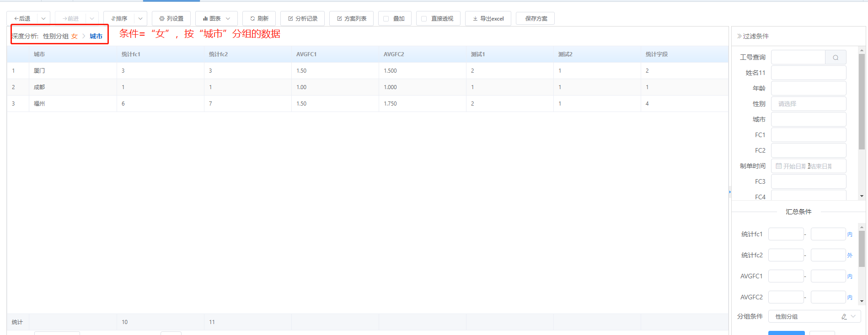Screen dimensions: 868x335
Task: Open the dropdown arrow next to 排序
Action: tap(140, 19)
